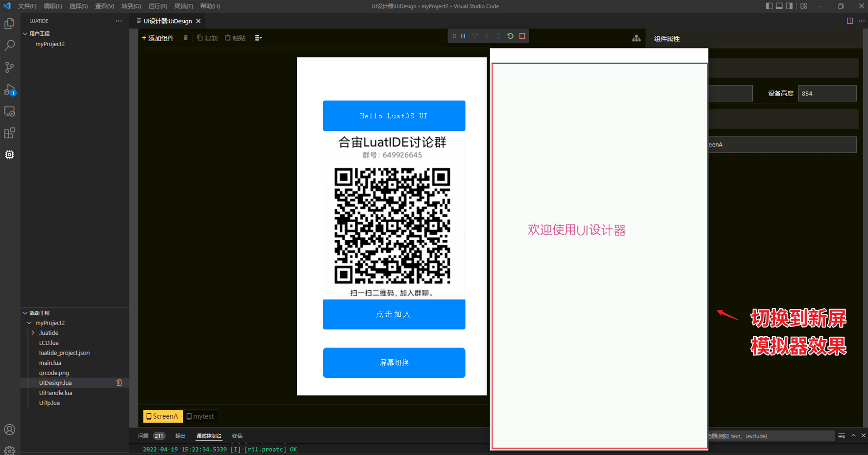Viewport: 868px width, 455px height.
Task: Select the UiHandle.lua file
Action: [x=55, y=393]
